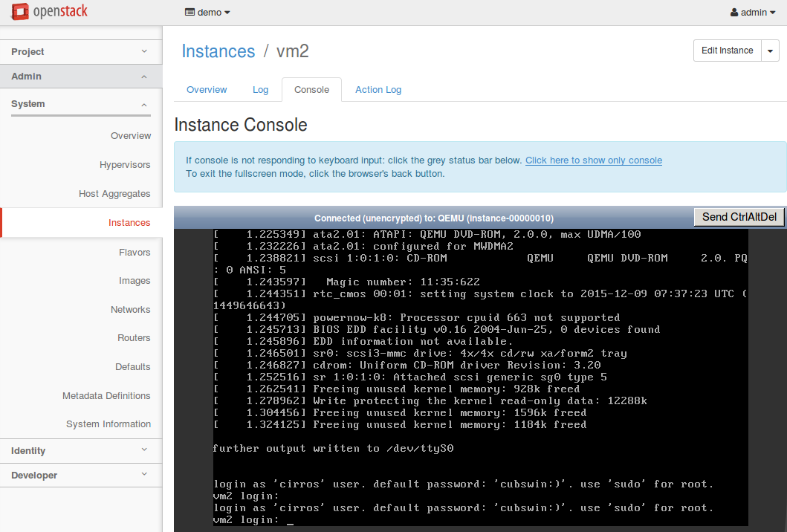Click the OpenStack logo icon

tap(20, 12)
